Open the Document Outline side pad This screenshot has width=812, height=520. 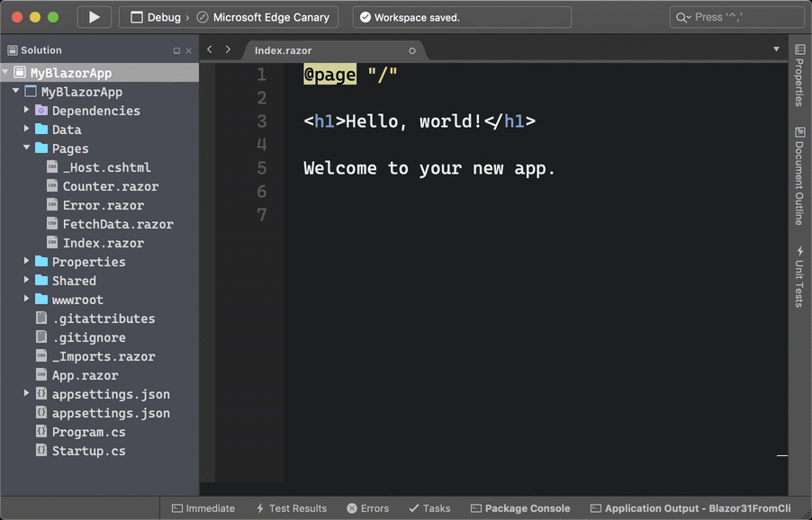coord(799,176)
